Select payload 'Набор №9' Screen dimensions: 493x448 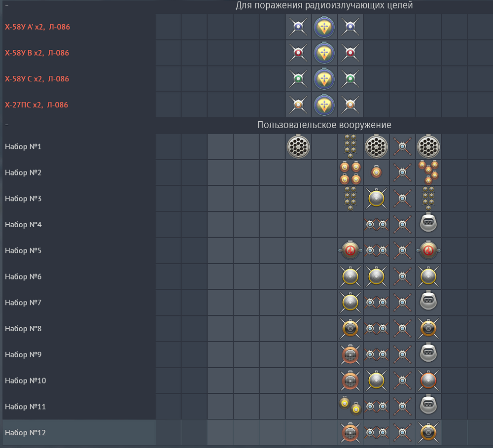pyautogui.click(x=248, y=355)
